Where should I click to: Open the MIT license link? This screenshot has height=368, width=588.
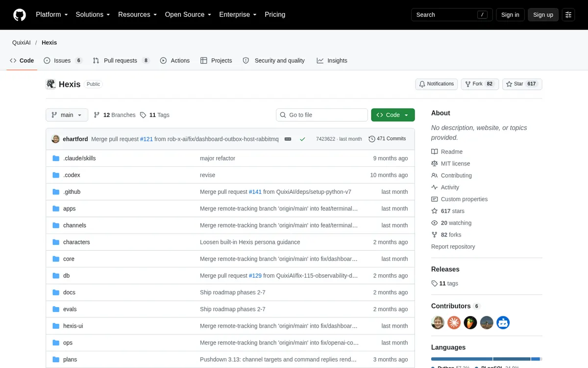click(450, 163)
